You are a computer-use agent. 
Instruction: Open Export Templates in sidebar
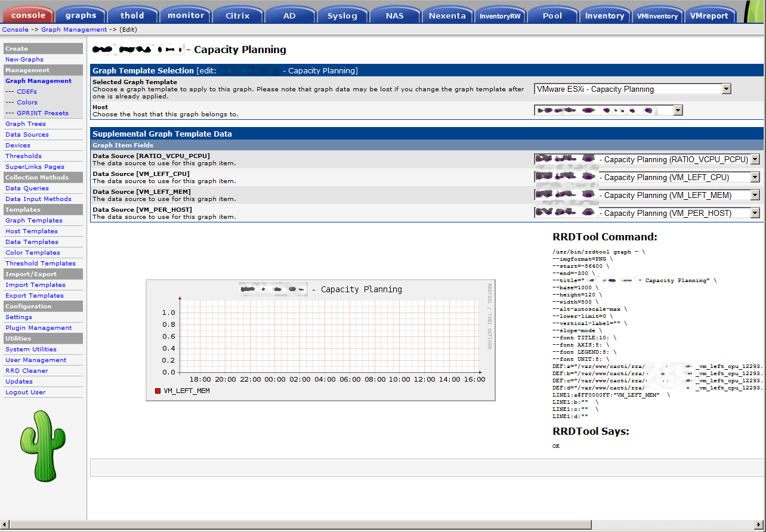pos(35,296)
